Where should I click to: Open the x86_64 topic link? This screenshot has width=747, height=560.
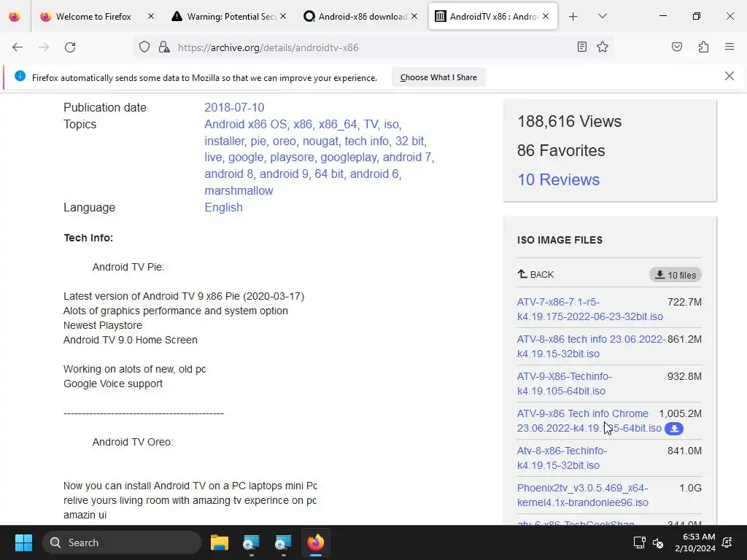338,124
